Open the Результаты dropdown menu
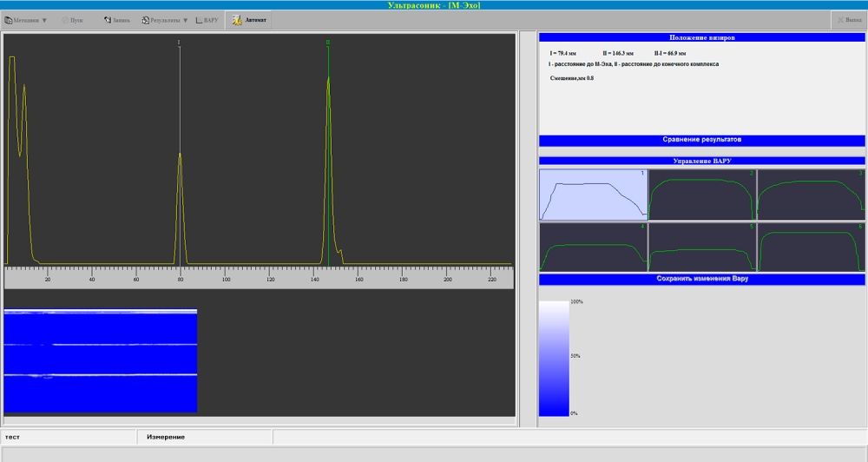The image size is (868, 462). [x=164, y=20]
